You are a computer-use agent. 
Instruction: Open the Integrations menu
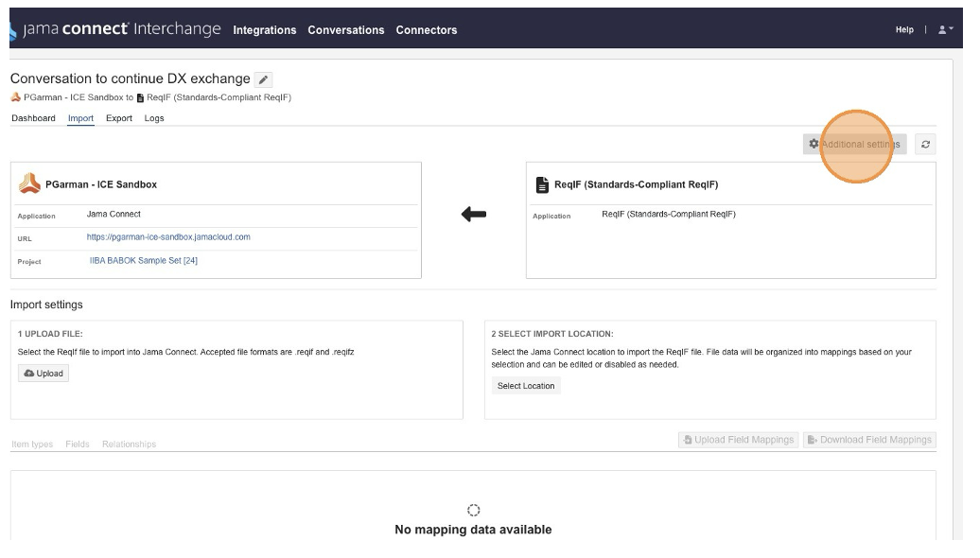pos(264,30)
